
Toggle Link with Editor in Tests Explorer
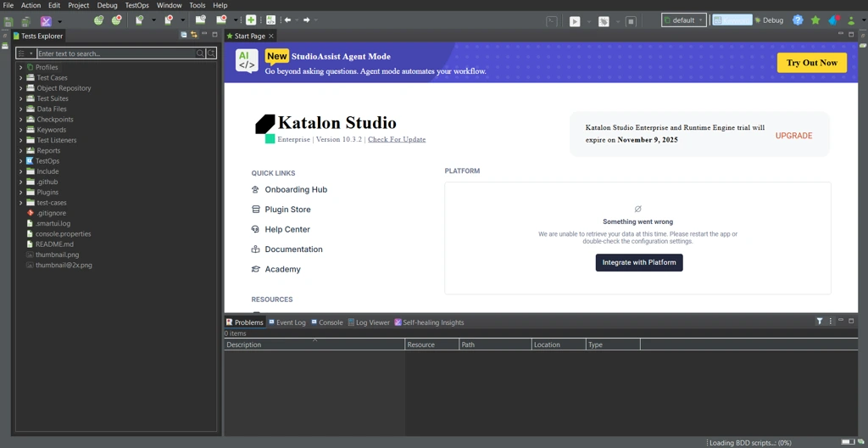click(x=194, y=35)
